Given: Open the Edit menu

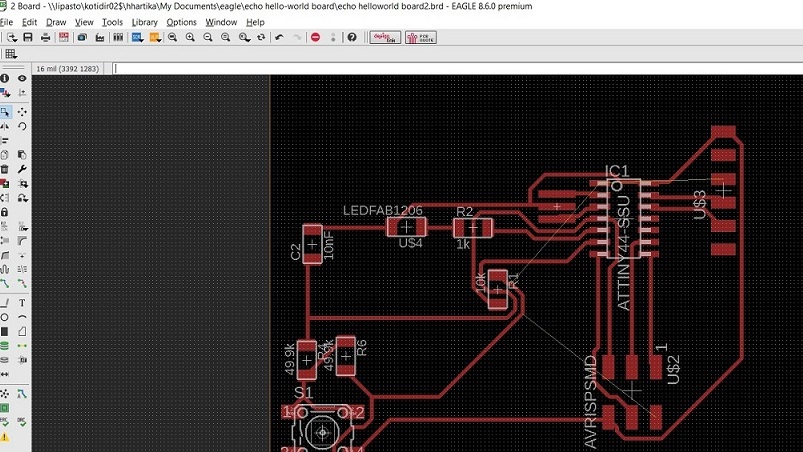Looking at the screenshot, I should pos(29,22).
